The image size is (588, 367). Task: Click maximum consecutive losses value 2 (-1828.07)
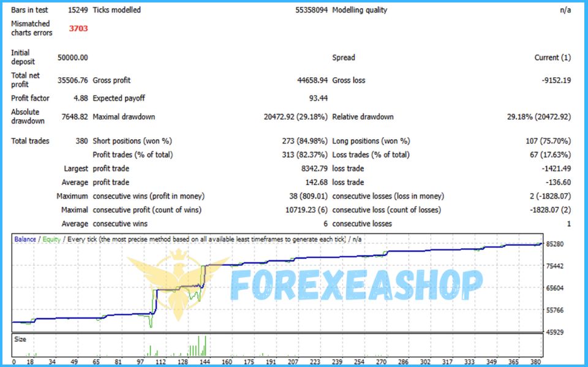550,196
